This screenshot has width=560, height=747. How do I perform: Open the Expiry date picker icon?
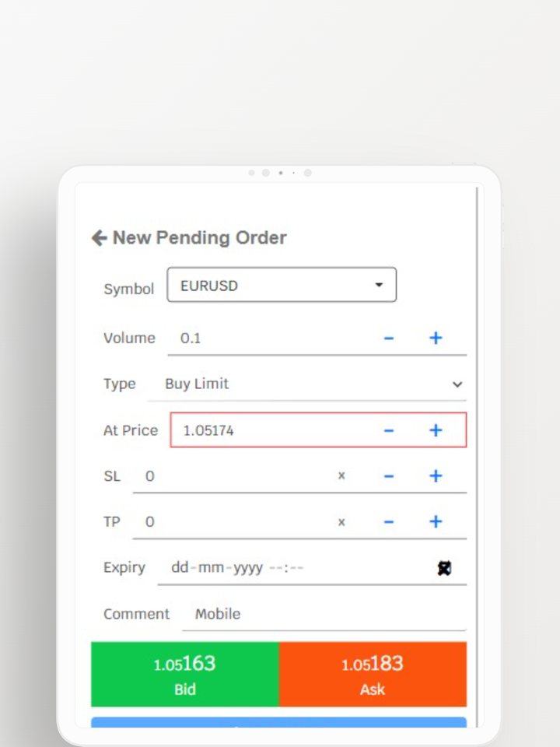coord(444,568)
